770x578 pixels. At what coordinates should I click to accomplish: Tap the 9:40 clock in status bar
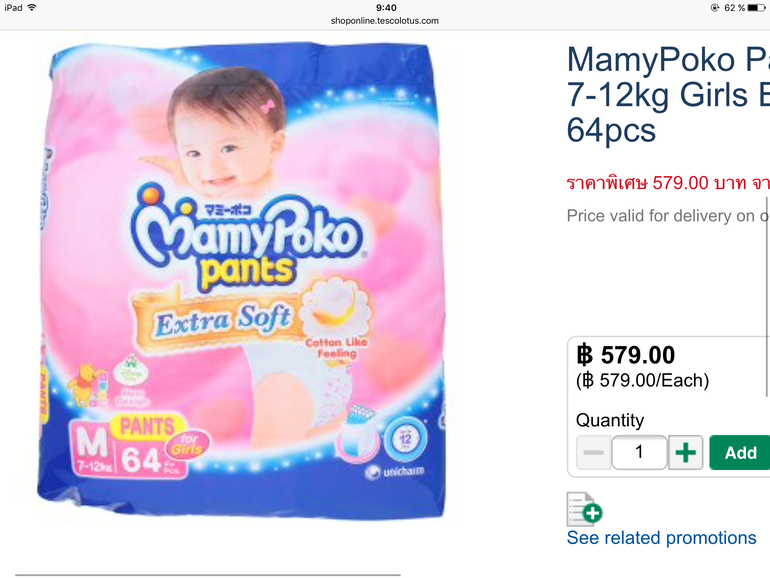(386, 7)
